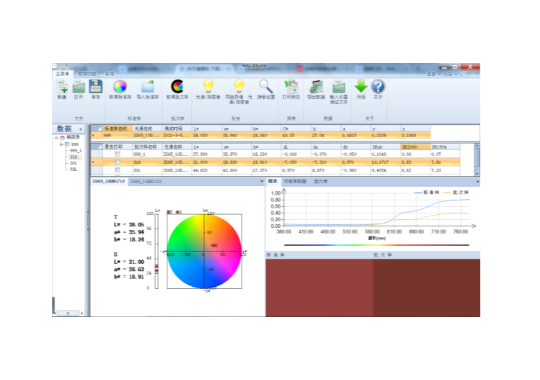Click the New file icon with green plus

click(x=62, y=86)
